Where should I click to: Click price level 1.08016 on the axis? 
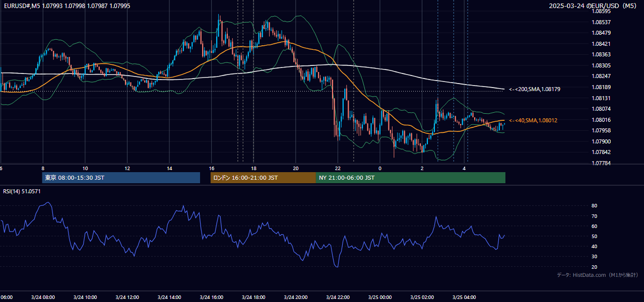(601, 120)
